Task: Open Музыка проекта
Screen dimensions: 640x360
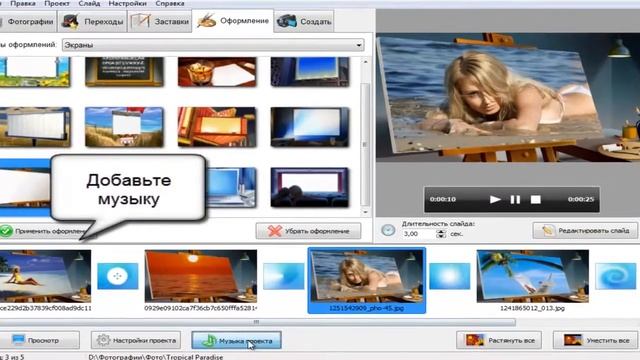Action: point(236,340)
